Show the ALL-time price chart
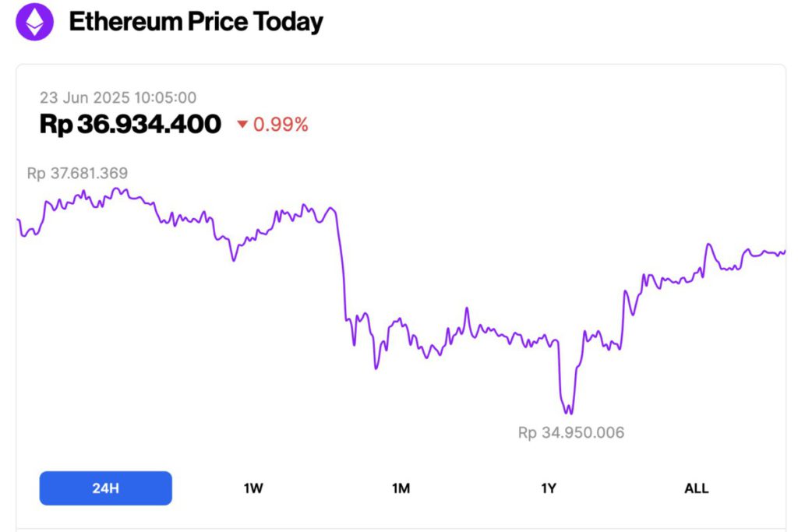The height and width of the screenshot is (532, 798). 696,488
